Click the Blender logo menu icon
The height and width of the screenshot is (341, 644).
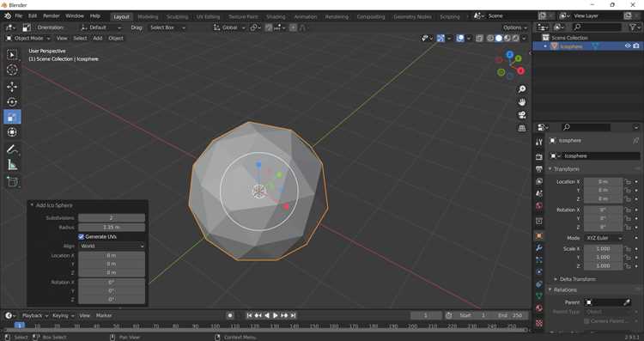(x=8, y=16)
